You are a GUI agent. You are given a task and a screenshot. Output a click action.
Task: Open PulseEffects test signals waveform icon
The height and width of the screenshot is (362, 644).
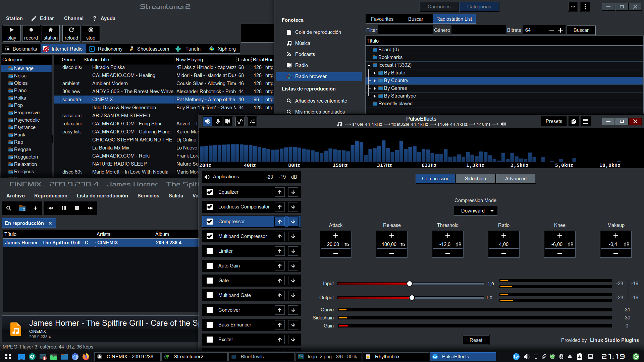coord(240,121)
